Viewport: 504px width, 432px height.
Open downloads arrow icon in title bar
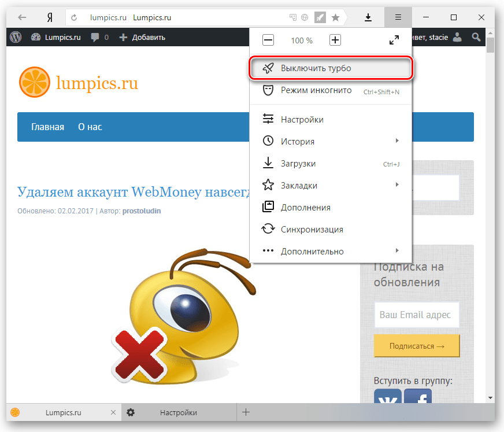(368, 17)
